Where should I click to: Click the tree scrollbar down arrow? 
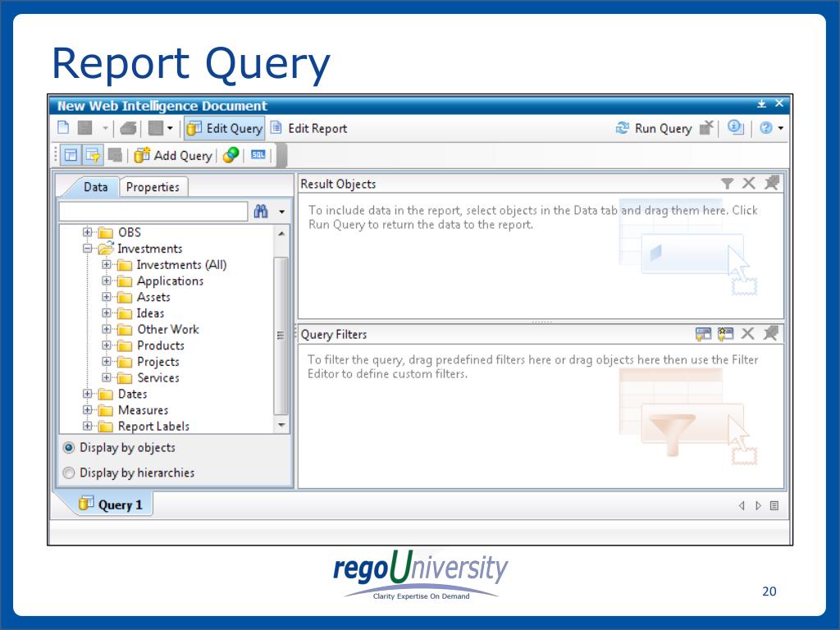coord(281,426)
